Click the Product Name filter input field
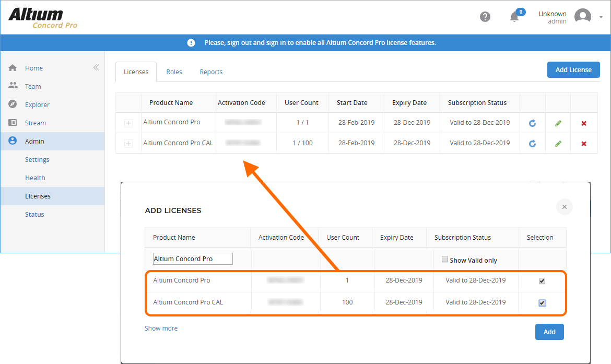The width and height of the screenshot is (611, 364). click(193, 259)
